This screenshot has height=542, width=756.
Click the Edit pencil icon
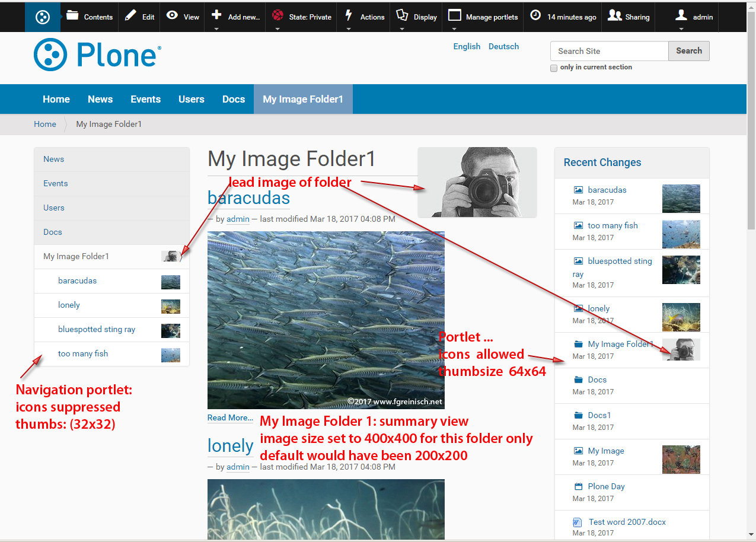(x=130, y=15)
